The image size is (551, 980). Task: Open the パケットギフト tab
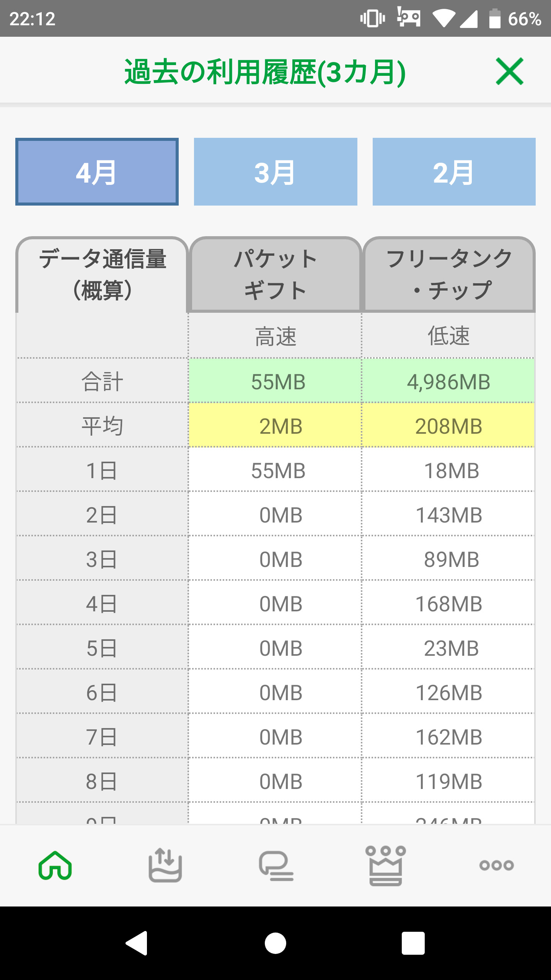click(x=275, y=274)
